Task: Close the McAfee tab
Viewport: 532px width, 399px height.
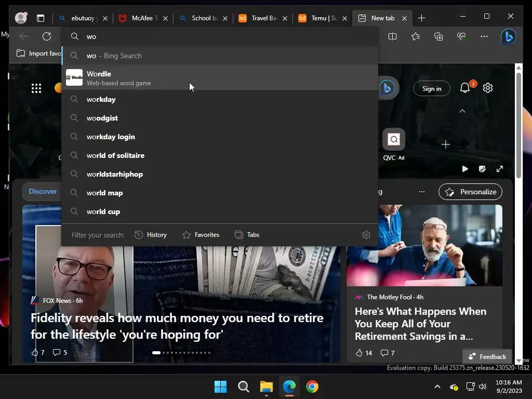Action: pyautogui.click(x=165, y=18)
